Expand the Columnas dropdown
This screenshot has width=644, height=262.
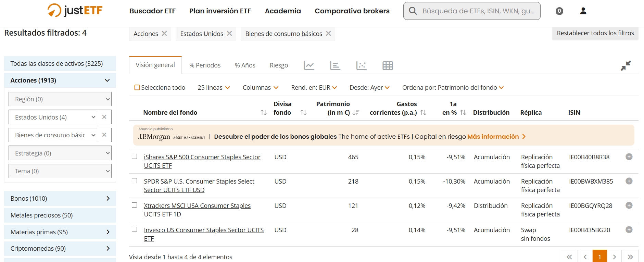click(260, 88)
